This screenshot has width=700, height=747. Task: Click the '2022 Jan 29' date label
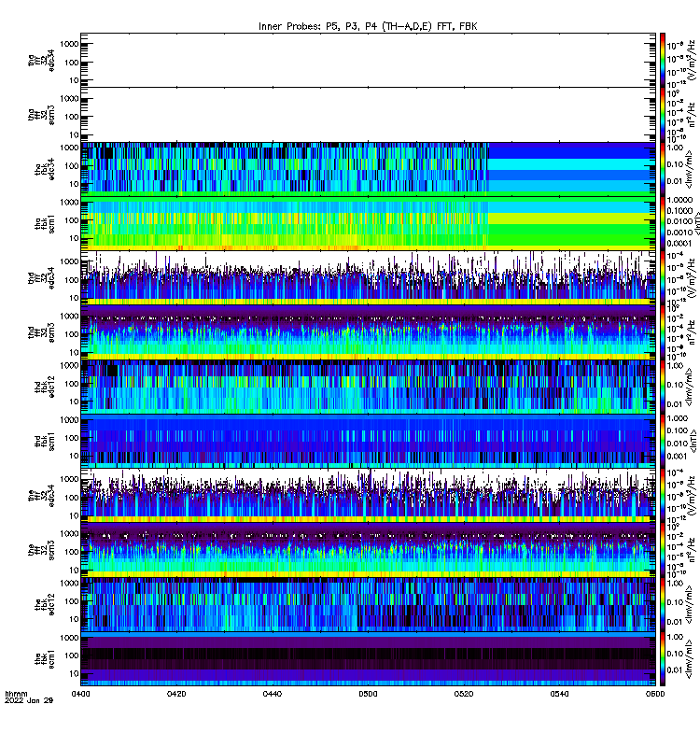pos(29,700)
